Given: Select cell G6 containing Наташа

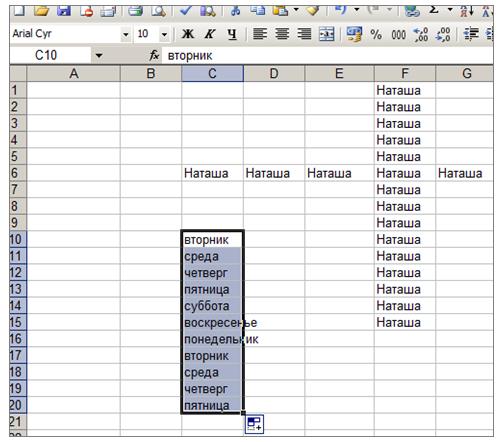Looking at the screenshot, I should [x=464, y=173].
